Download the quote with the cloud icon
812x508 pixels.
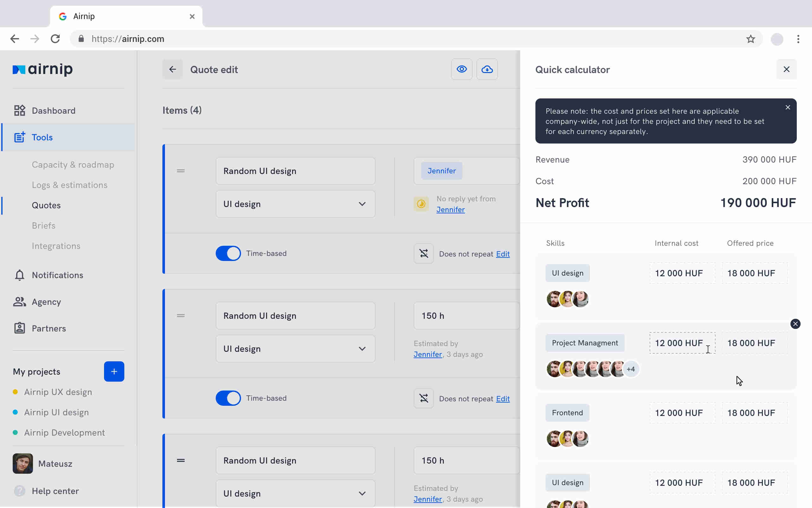pyautogui.click(x=487, y=69)
